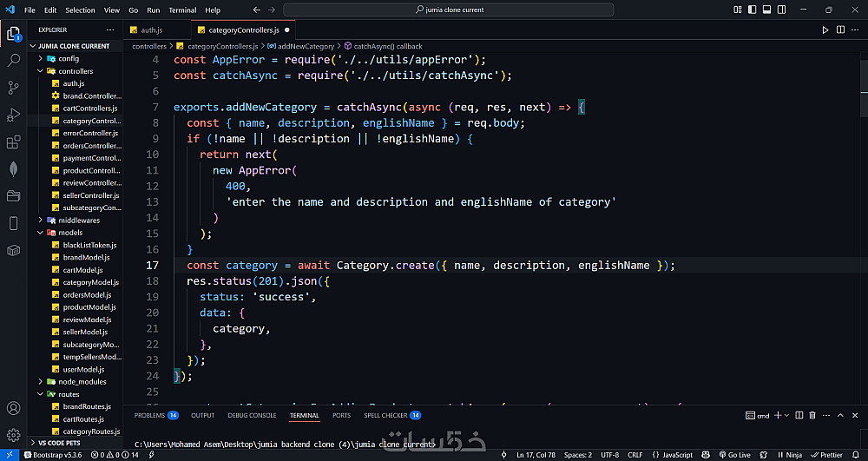Image resolution: width=868 pixels, height=461 pixels.
Task: Open the Run and Debug view
Action: coord(13,115)
